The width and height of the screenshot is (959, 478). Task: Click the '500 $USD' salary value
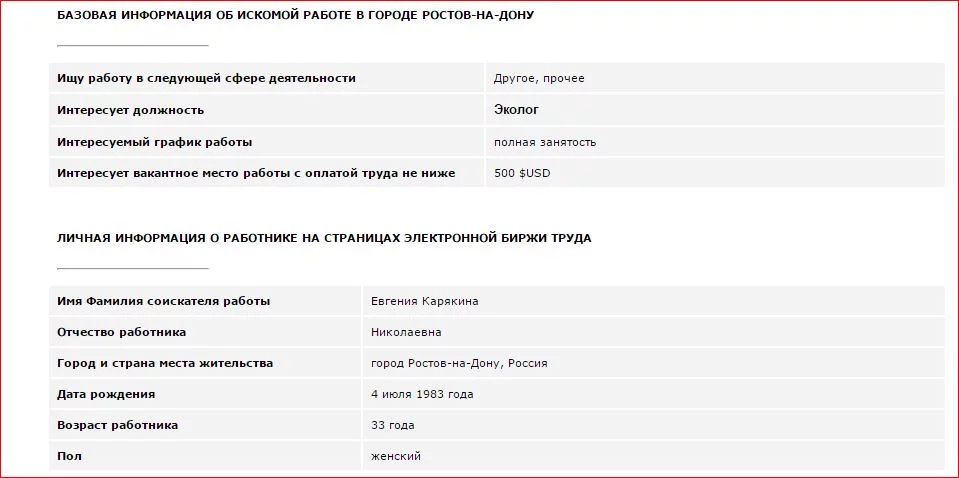[522, 173]
